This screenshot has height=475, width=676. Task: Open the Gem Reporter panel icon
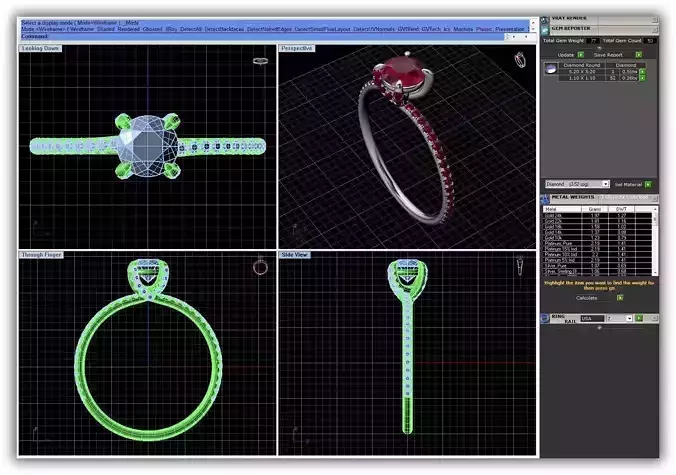click(545, 30)
